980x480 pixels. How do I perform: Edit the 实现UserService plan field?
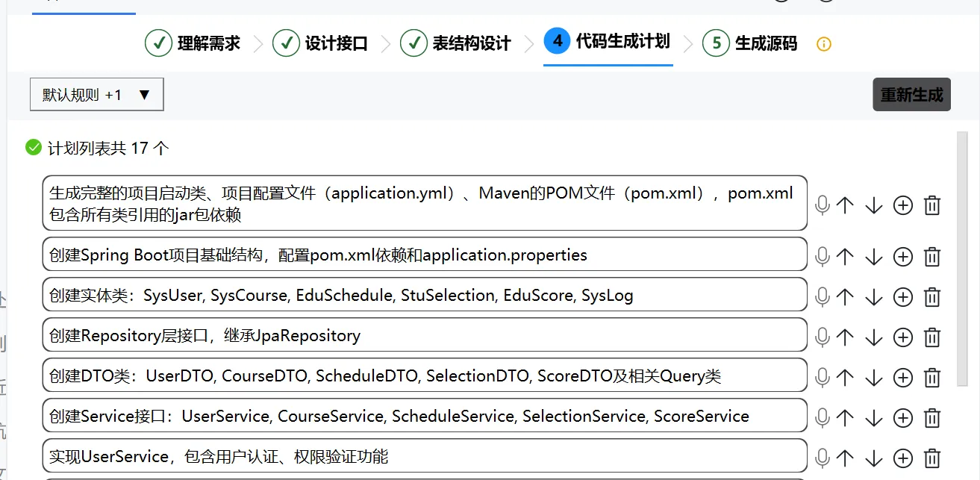[425, 456]
